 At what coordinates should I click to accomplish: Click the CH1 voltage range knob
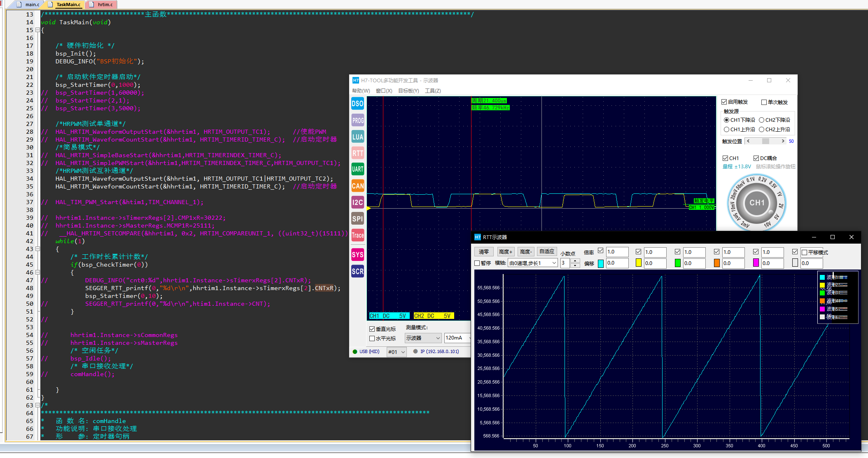click(757, 202)
